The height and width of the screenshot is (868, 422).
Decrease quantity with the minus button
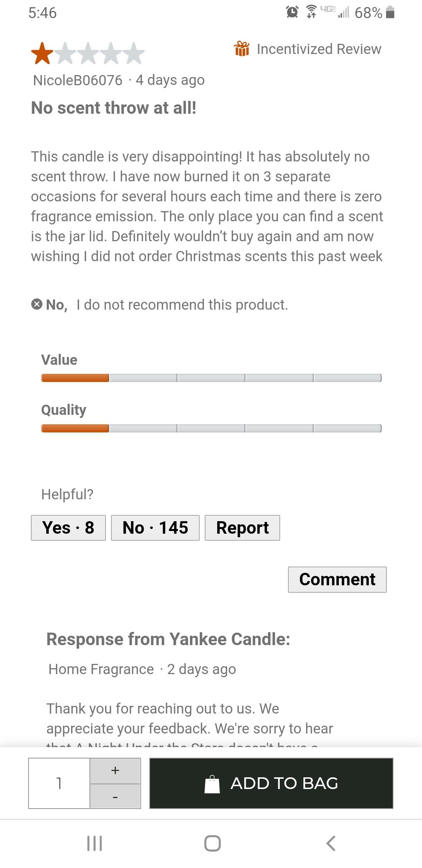[115, 796]
